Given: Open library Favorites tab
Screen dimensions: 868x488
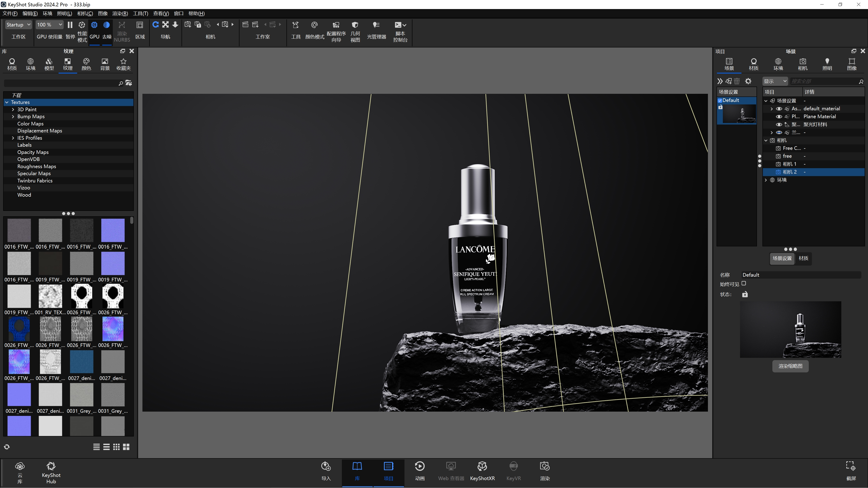Looking at the screenshot, I should tap(123, 64).
